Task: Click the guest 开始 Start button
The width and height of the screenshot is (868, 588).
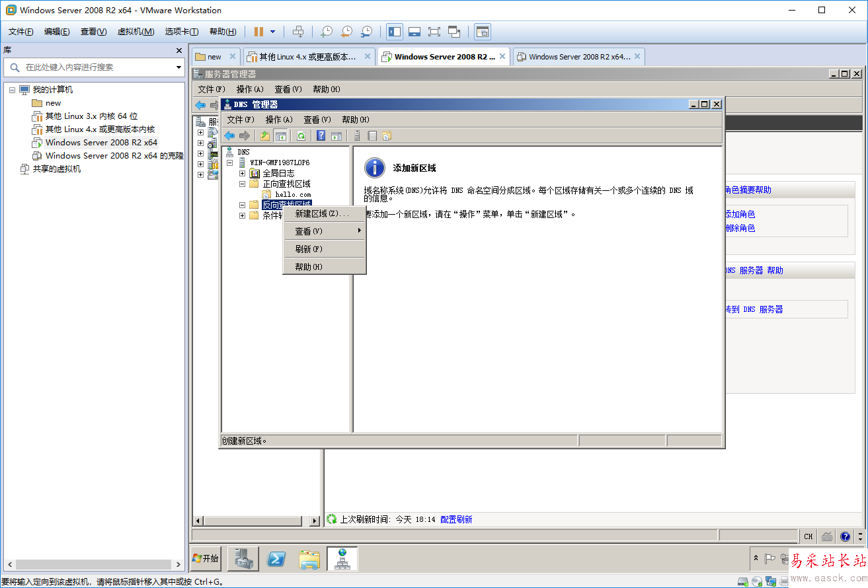Action: coord(206,559)
